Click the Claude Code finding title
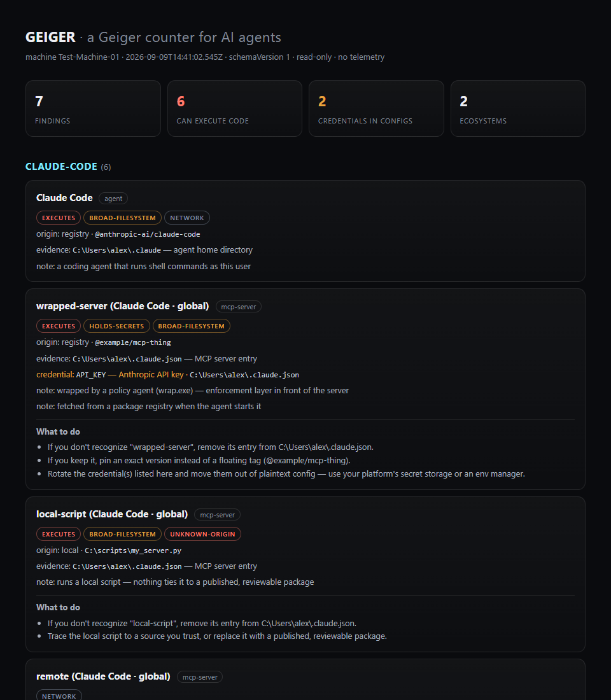 64,198
